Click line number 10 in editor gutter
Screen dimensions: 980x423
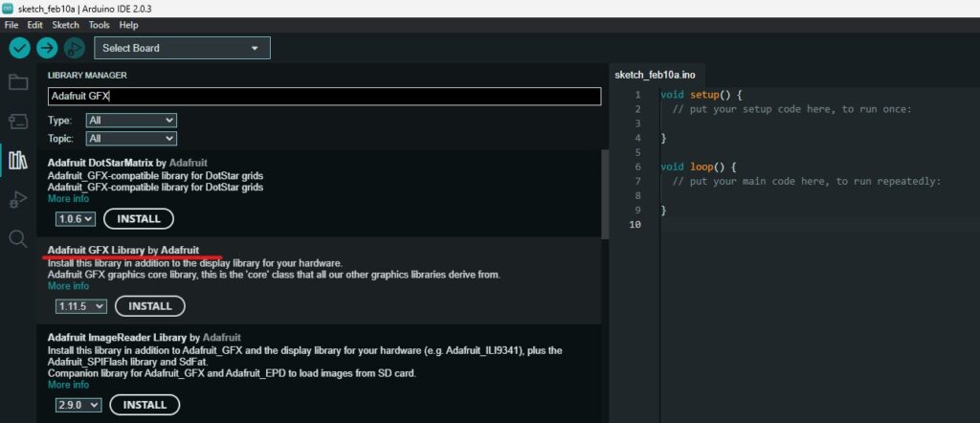click(635, 224)
